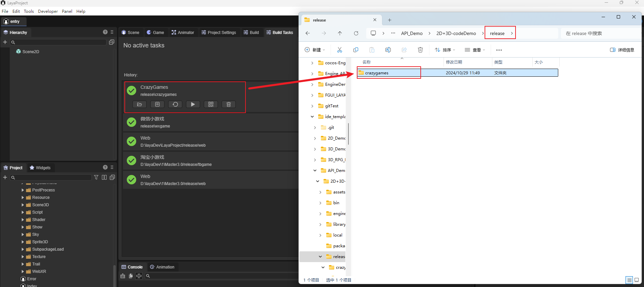
Task: Open the 查看 view dropdown
Action: pos(475,50)
